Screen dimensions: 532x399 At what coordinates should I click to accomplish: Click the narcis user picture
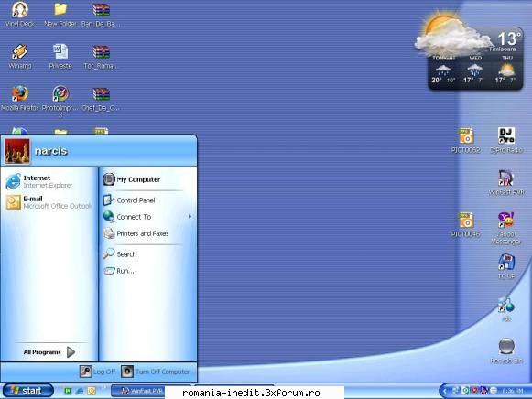point(17,151)
